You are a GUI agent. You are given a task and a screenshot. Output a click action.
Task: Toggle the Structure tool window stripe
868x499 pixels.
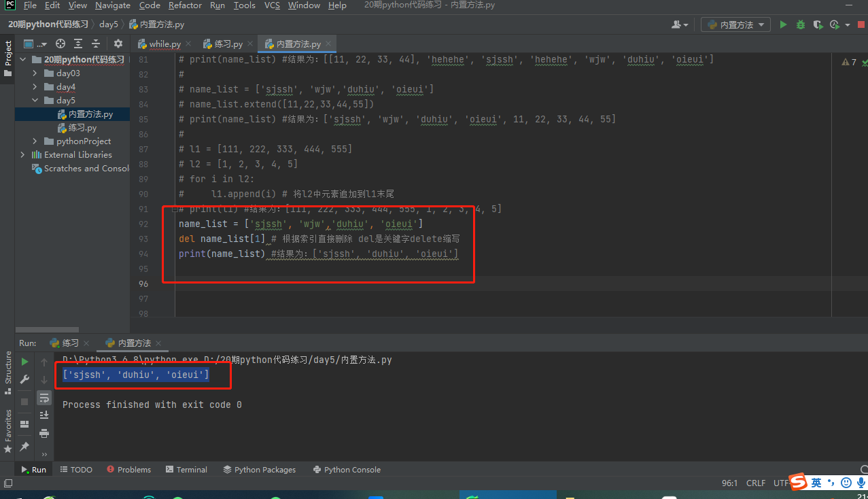[7, 373]
